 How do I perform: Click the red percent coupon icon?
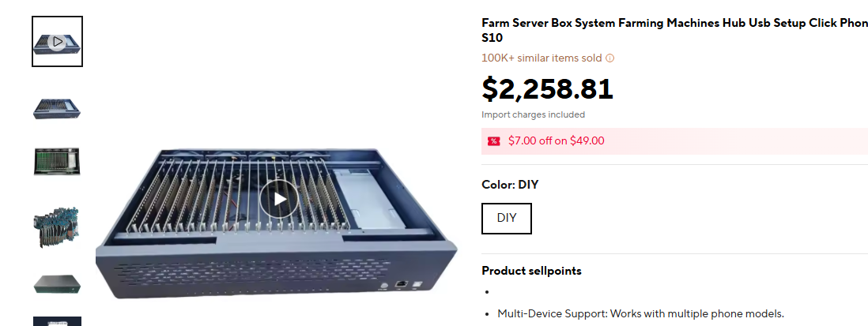493,141
